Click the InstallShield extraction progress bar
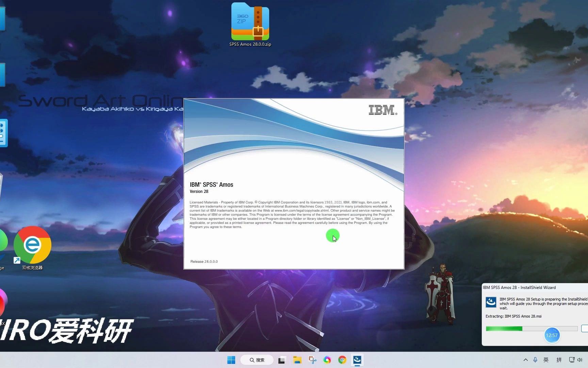The height and width of the screenshot is (368, 588). coord(532,328)
